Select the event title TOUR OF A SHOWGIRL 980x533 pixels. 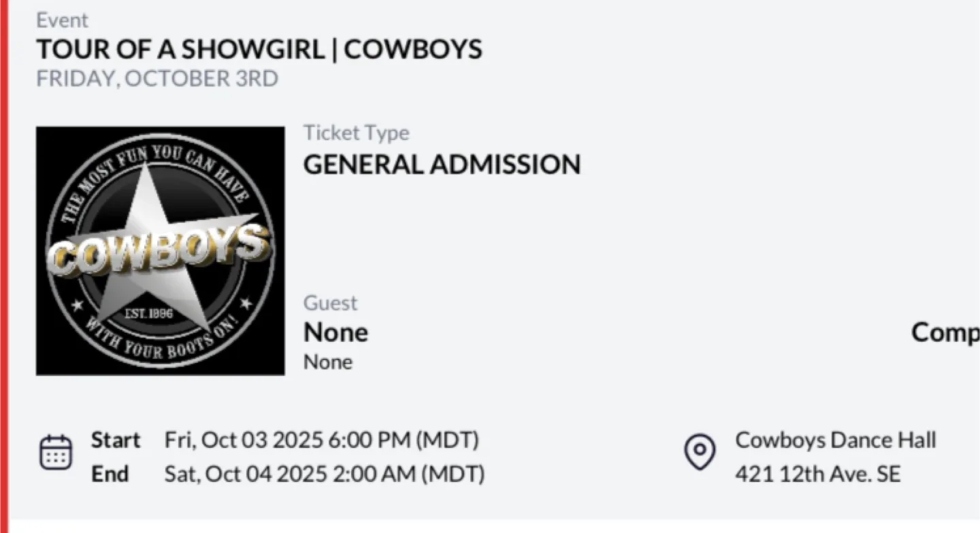coord(259,50)
